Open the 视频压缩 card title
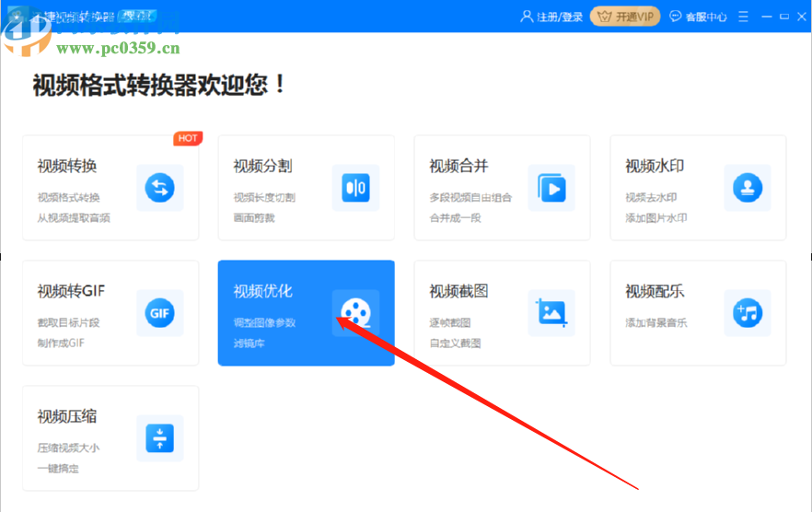Image resolution: width=812 pixels, height=512 pixels. [67, 416]
